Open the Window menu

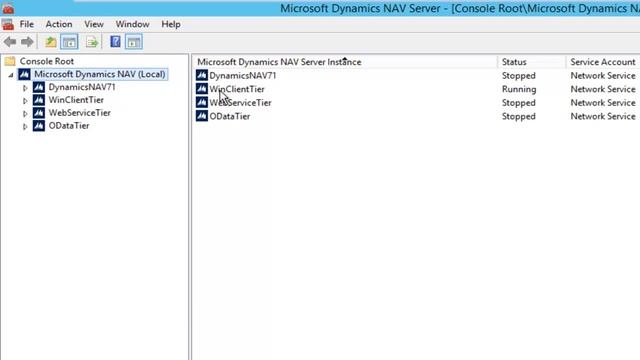click(x=132, y=24)
